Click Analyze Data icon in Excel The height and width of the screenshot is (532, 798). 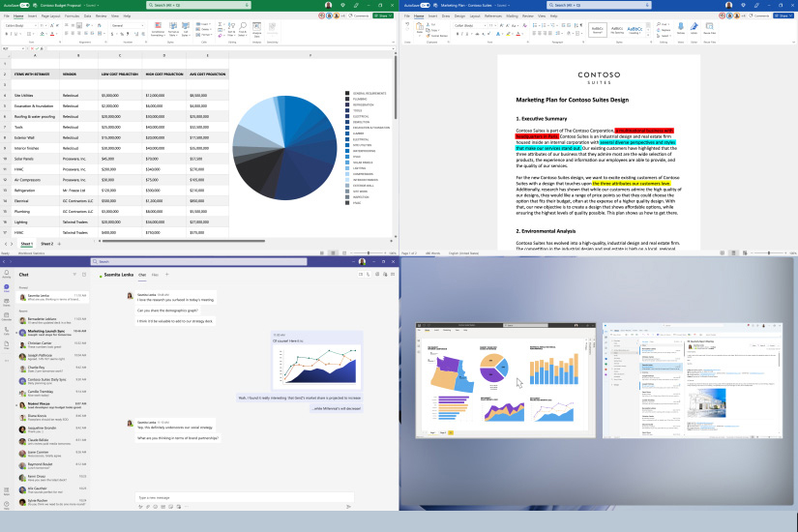257,28
